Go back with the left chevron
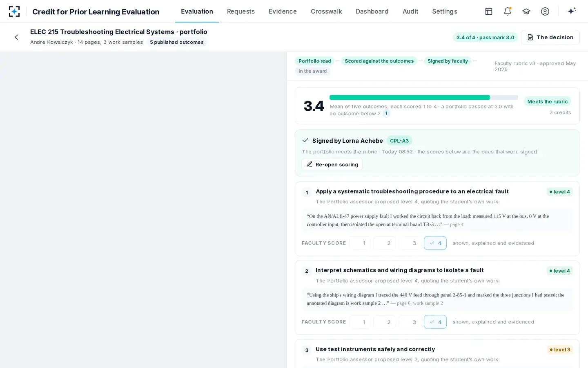588x368 pixels. coord(16,37)
